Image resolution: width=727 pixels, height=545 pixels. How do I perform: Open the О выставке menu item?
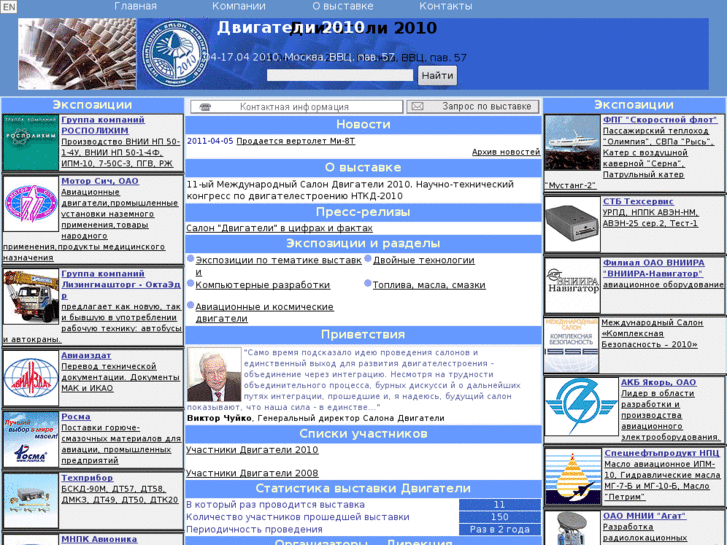point(343,6)
